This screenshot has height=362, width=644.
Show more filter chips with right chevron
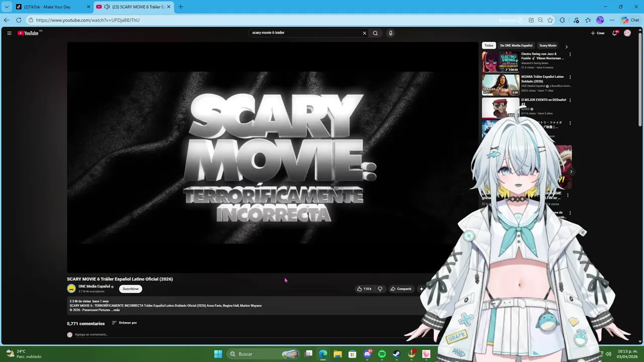point(567,46)
